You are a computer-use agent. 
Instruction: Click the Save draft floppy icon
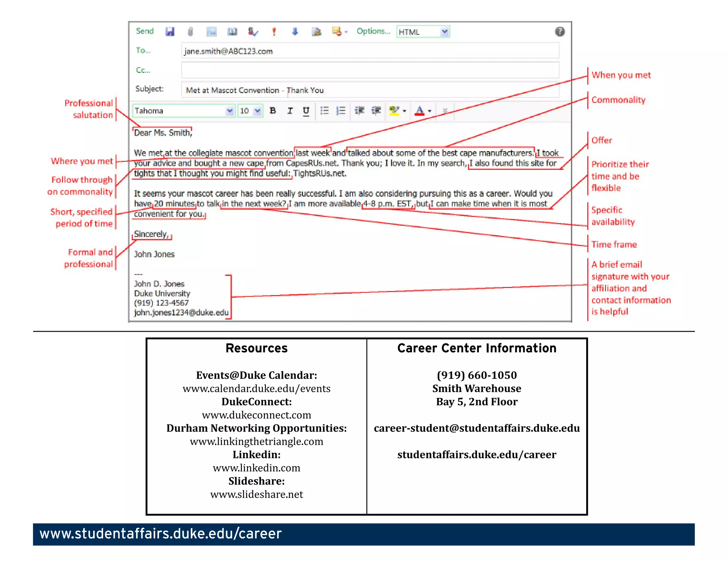pos(170,32)
